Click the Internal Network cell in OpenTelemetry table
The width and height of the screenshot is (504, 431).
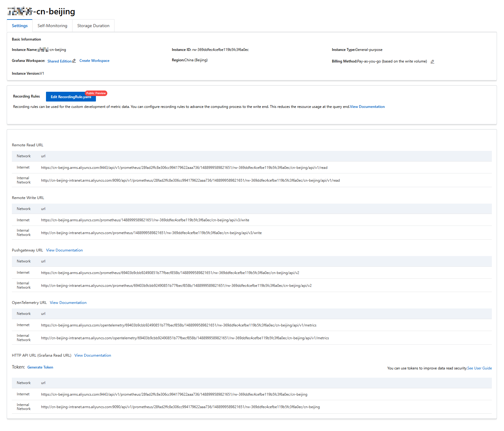click(24, 338)
